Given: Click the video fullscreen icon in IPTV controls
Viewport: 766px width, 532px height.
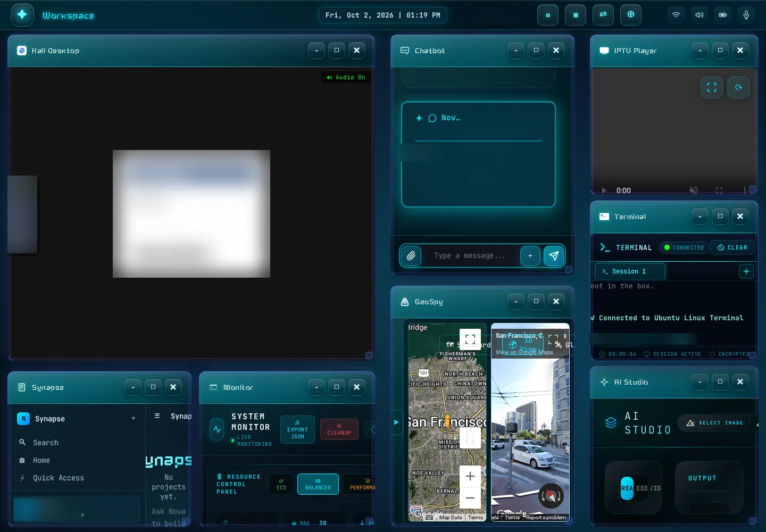Looking at the screenshot, I should 719,190.
